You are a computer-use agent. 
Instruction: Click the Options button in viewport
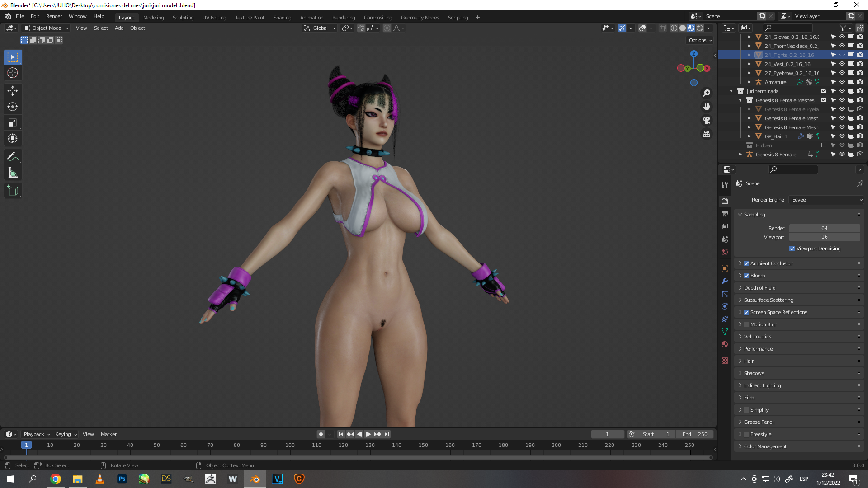[x=700, y=40]
